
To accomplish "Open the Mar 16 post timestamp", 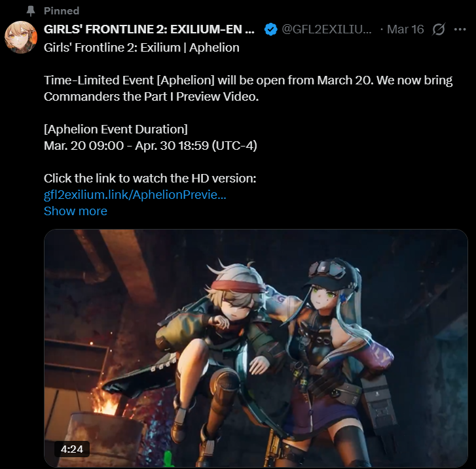I will [405, 29].
